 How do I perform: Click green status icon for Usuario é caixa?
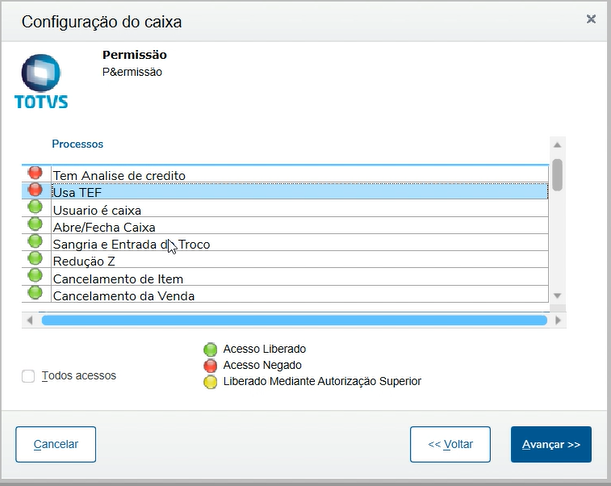coord(35,208)
